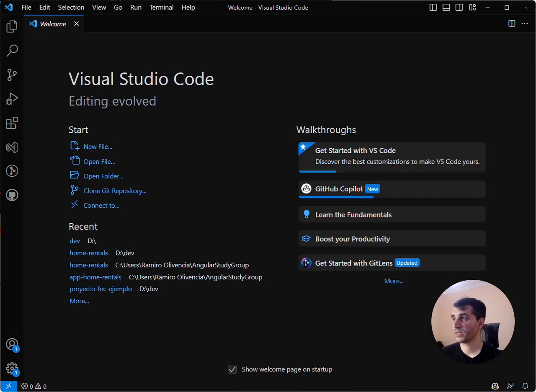Open Learn the Fundamentals walkthrough

click(x=392, y=214)
